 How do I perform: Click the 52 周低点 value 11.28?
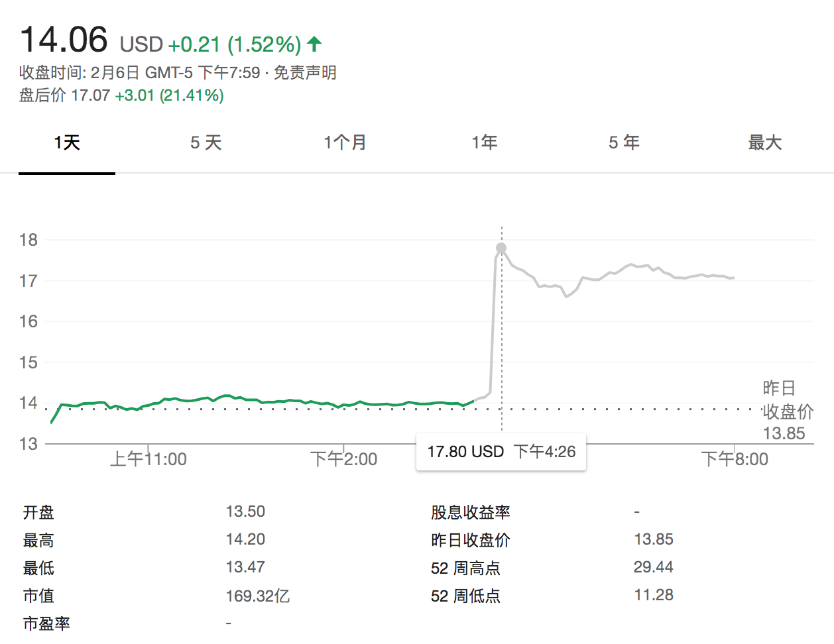tap(653, 595)
